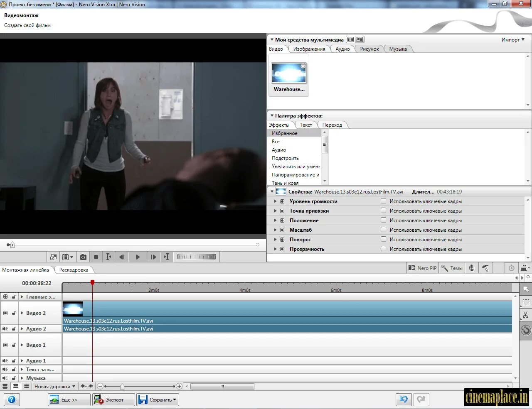Image resolution: width=532 pixels, height=409 pixels.
Task: Zoom out the timeline with minus button
Action: 100,386
